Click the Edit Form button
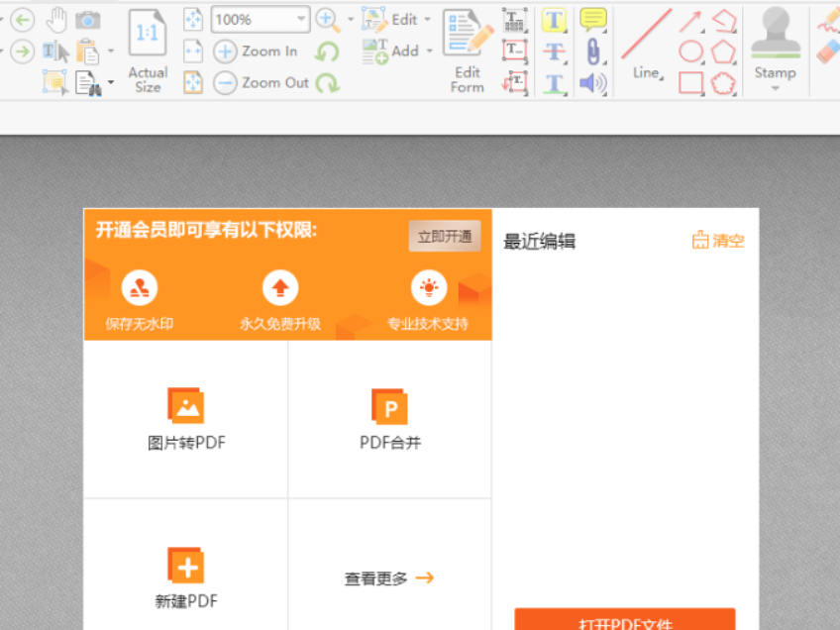 point(468,52)
